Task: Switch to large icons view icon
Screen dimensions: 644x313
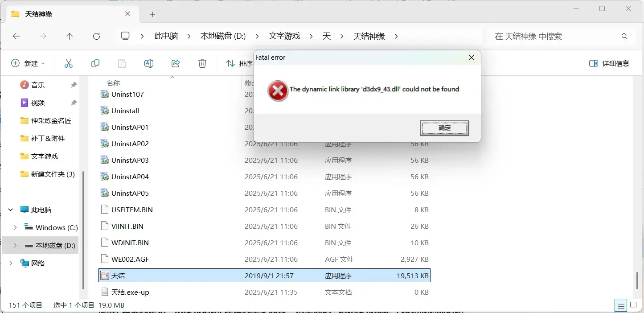Action: tap(633, 305)
